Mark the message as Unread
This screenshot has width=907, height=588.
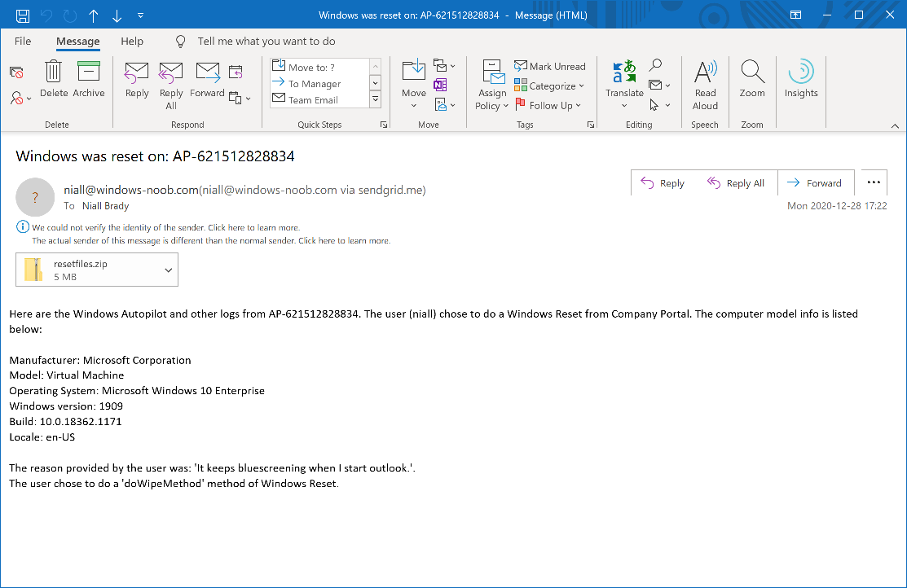coord(550,67)
